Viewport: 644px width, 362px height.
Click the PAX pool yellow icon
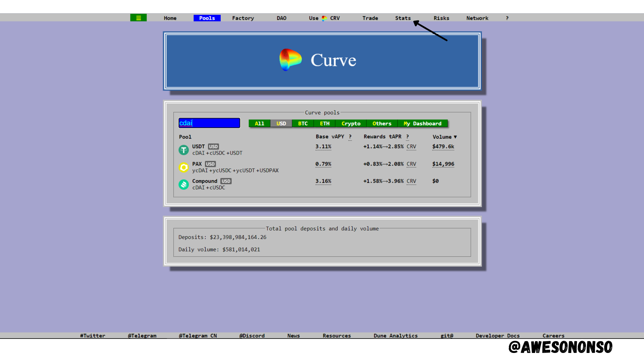183,167
